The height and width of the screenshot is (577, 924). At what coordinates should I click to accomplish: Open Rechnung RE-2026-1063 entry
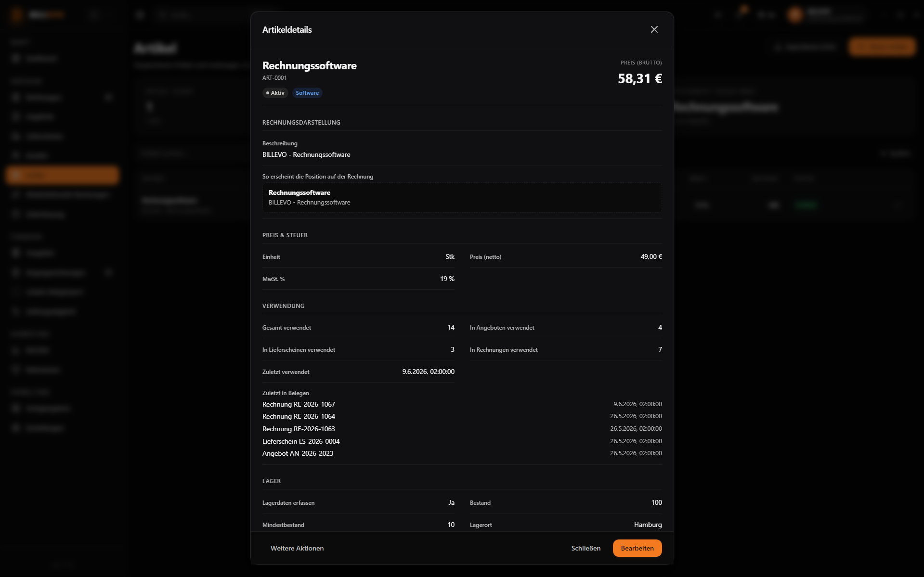299,429
